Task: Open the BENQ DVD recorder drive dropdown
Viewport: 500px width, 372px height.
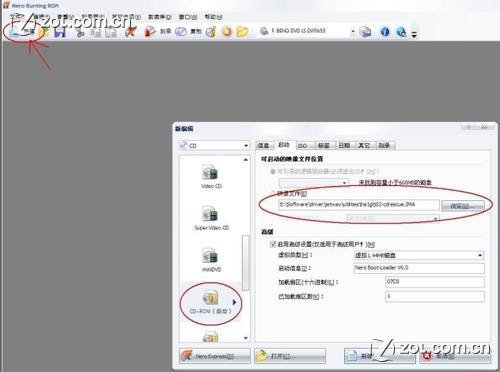Action: click(307, 31)
